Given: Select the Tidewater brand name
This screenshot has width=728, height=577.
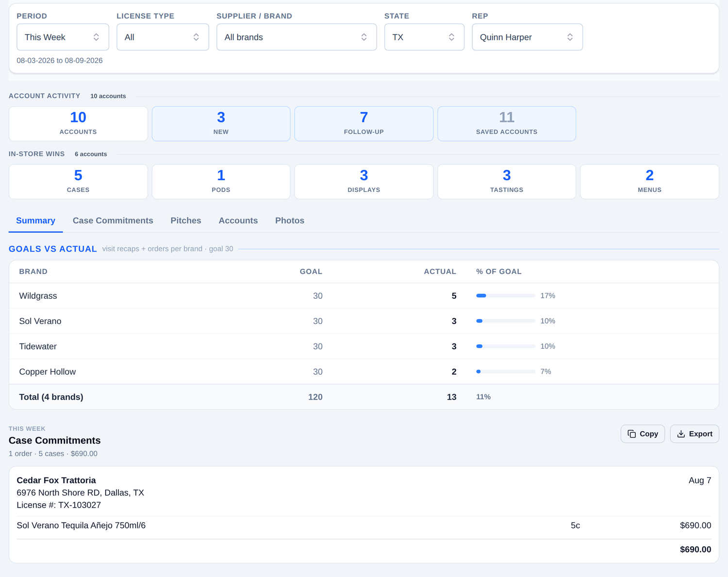Looking at the screenshot, I should click(x=38, y=346).
